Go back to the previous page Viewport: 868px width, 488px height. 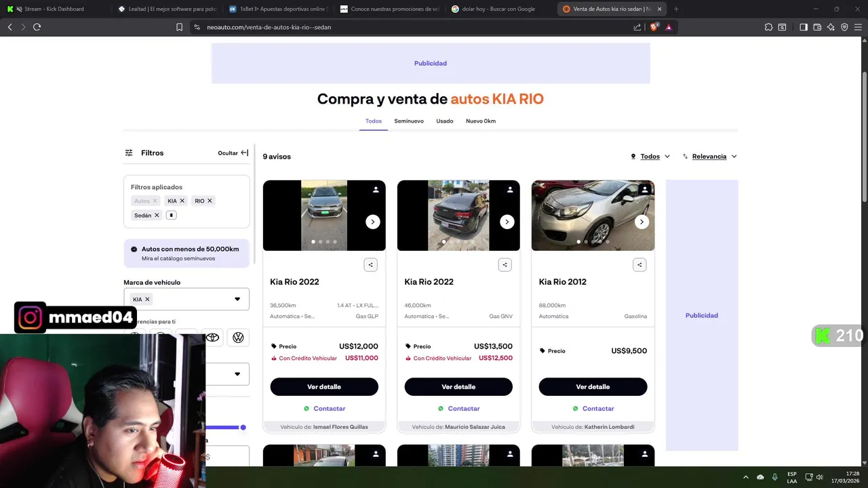tap(9, 27)
